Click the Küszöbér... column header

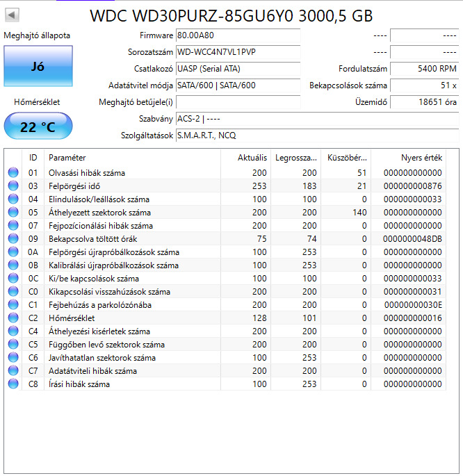point(346,158)
